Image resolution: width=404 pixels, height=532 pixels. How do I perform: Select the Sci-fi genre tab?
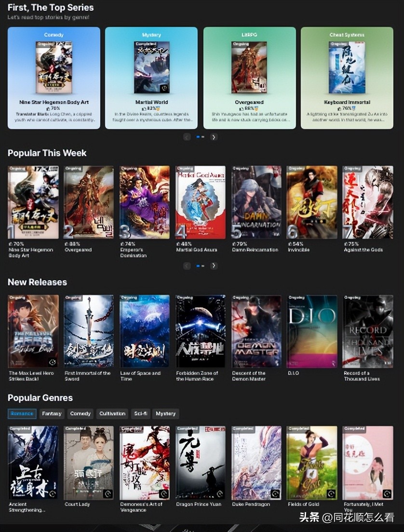coord(141,413)
